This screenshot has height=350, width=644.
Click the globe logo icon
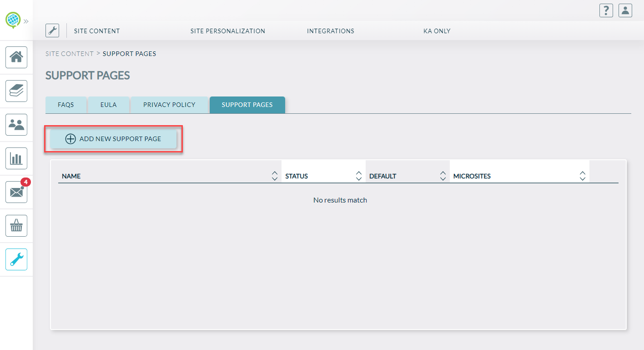[x=13, y=20]
